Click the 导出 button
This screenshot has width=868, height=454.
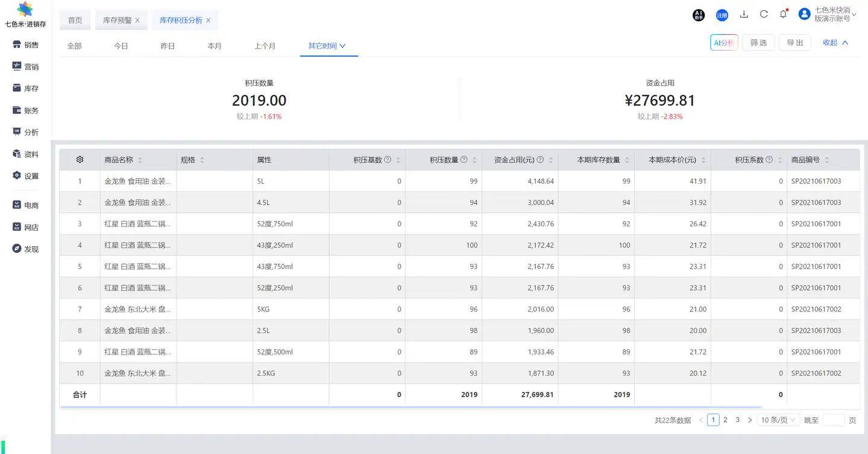click(794, 43)
